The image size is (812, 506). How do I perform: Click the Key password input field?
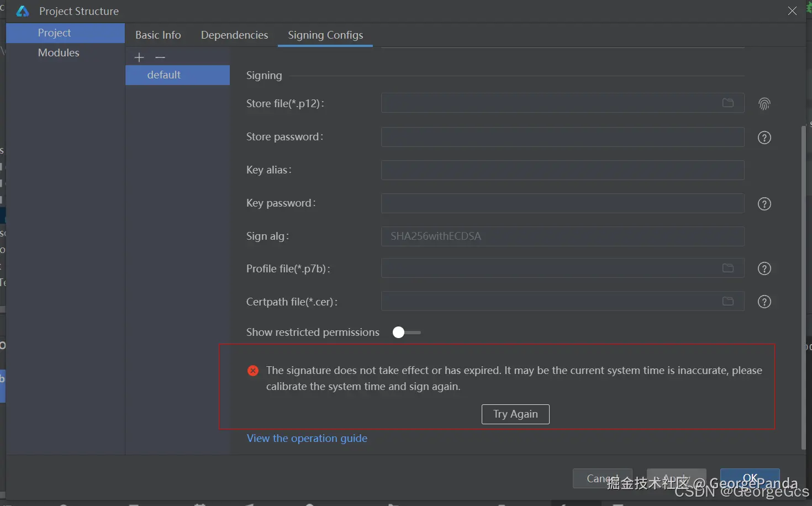coord(563,203)
